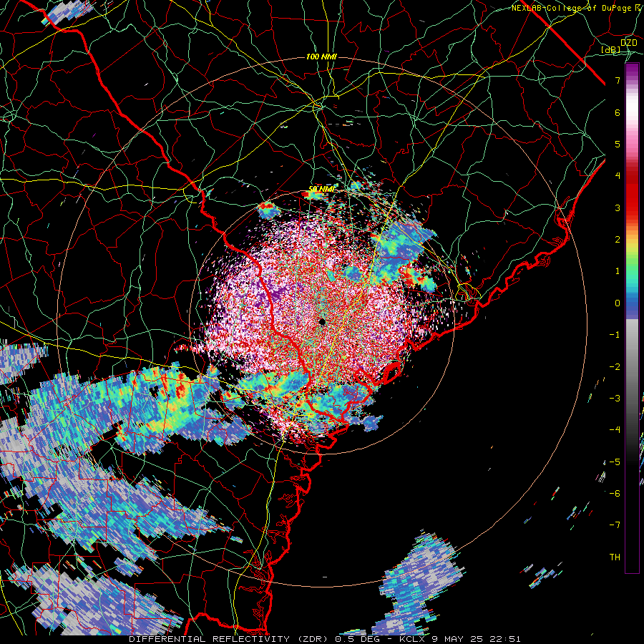
Task: Click the 7 value on the color scale
Action: (618, 80)
